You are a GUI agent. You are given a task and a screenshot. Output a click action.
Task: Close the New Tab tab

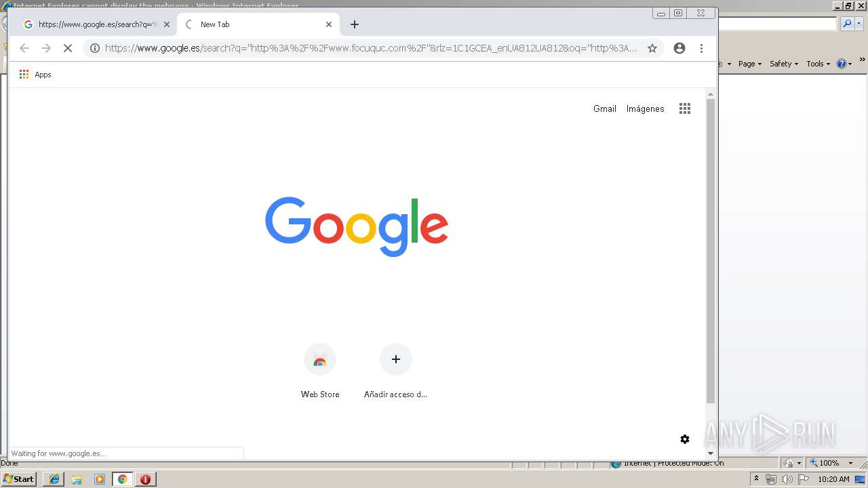[329, 24]
